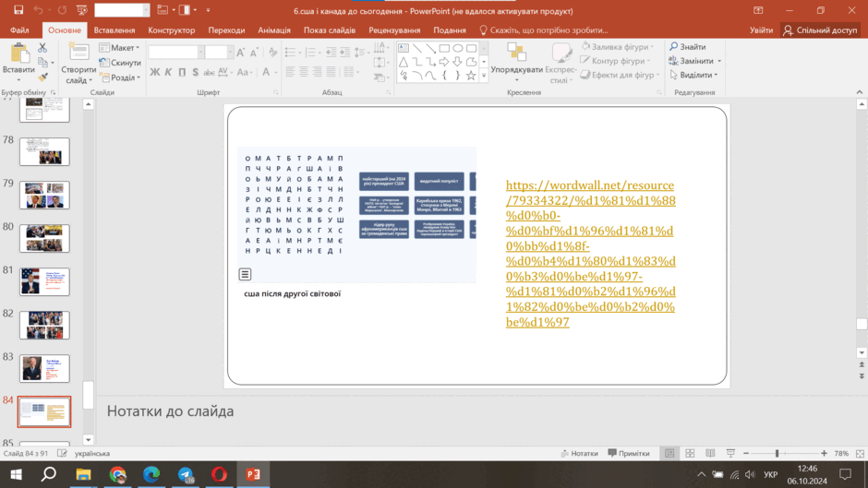Expand the Розділ section dropdown
868x488 pixels.
pyautogui.click(x=119, y=77)
